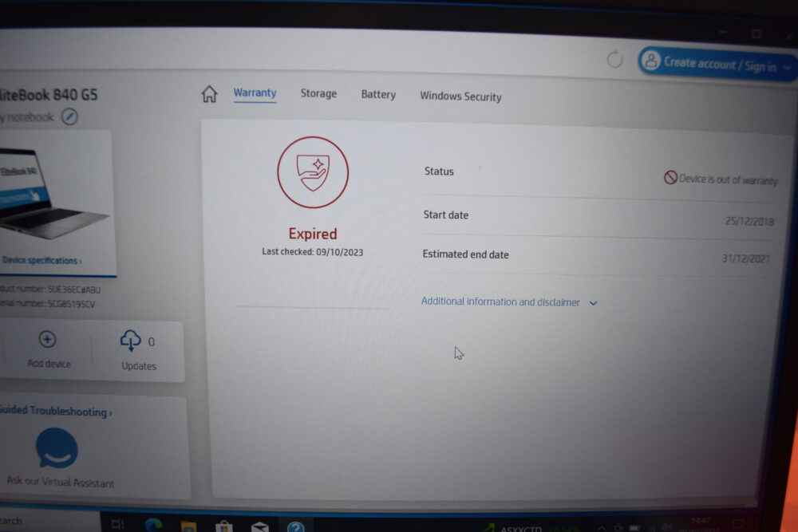Click the 'Start date' label
798x532 pixels.
click(x=446, y=215)
